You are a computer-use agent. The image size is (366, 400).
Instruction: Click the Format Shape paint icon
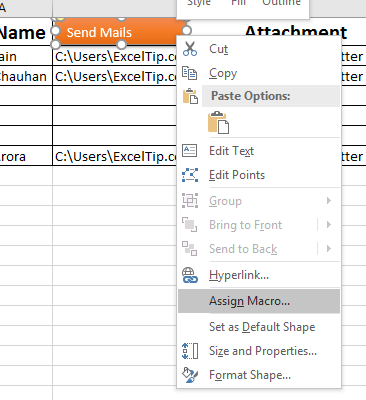pyautogui.click(x=190, y=375)
